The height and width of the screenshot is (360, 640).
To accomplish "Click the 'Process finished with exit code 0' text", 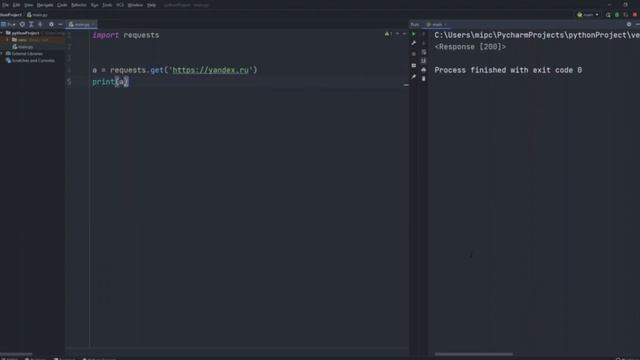I will point(508,70).
